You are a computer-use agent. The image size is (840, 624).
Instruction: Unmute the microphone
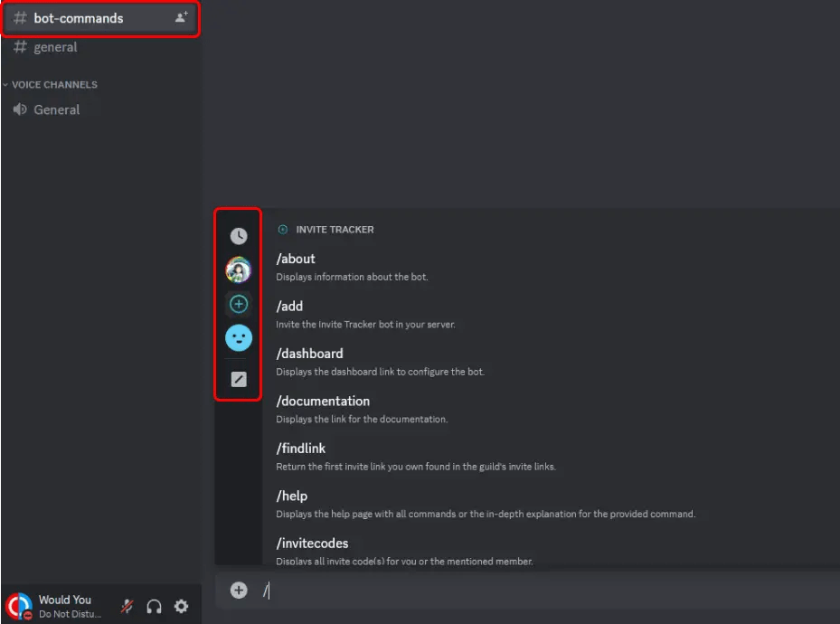[x=127, y=606]
